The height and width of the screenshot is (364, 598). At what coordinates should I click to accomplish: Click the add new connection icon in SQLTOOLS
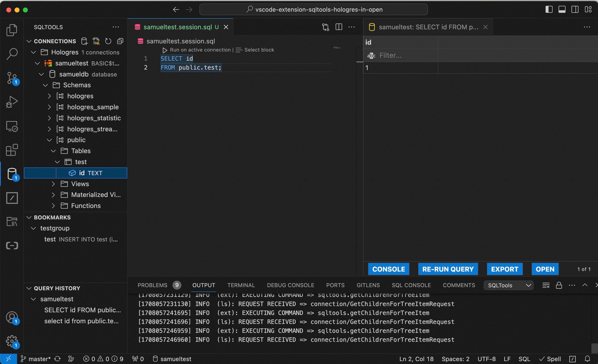pyautogui.click(x=85, y=41)
